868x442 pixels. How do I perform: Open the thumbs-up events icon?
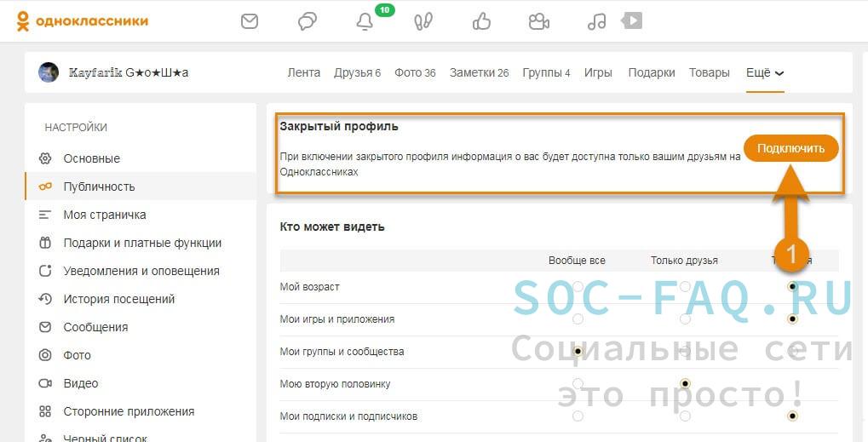tap(481, 21)
